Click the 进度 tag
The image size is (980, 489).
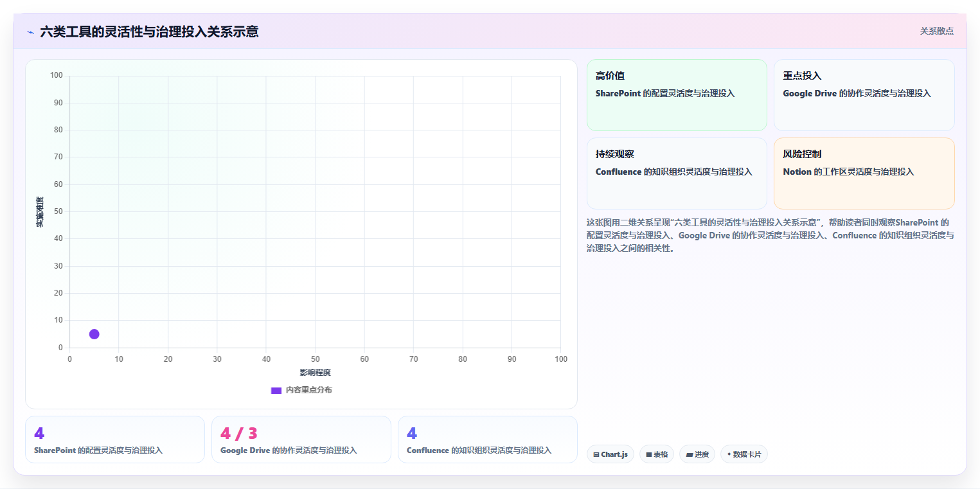697,454
